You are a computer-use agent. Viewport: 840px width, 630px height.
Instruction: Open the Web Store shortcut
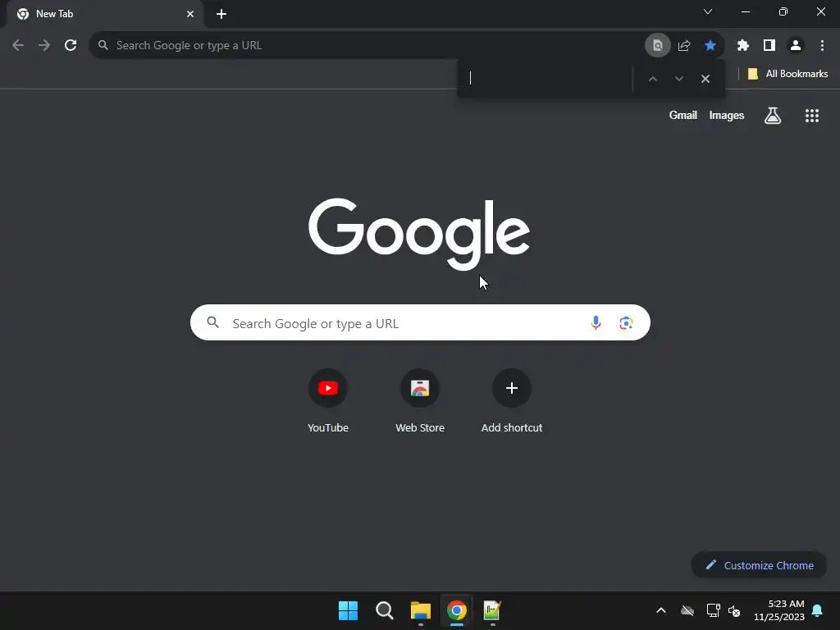click(420, 400)
